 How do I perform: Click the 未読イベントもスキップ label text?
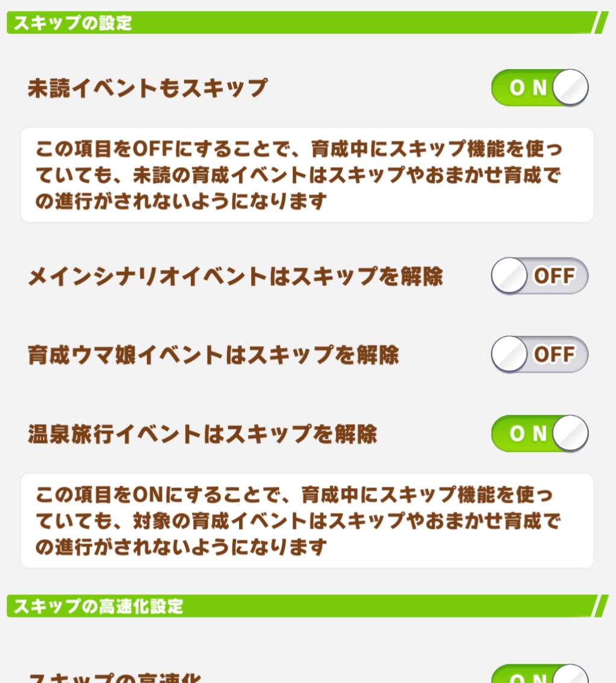(147, 88)
